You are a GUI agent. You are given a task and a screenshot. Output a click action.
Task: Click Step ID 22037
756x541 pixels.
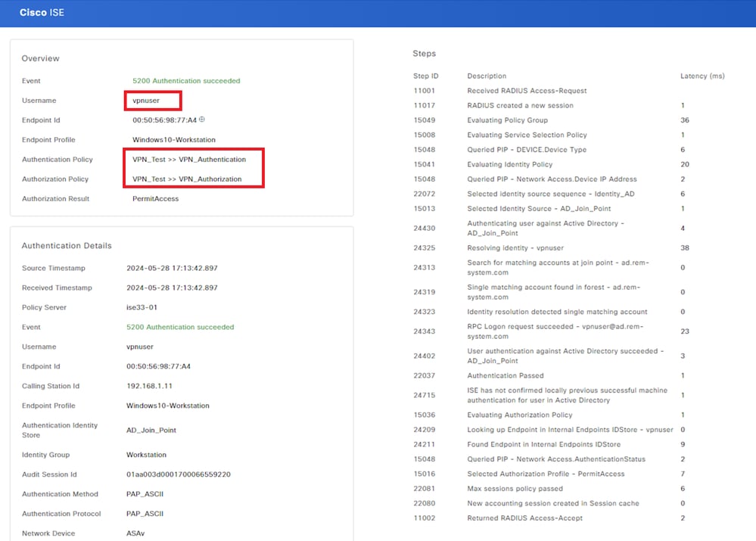click(425, 375)
